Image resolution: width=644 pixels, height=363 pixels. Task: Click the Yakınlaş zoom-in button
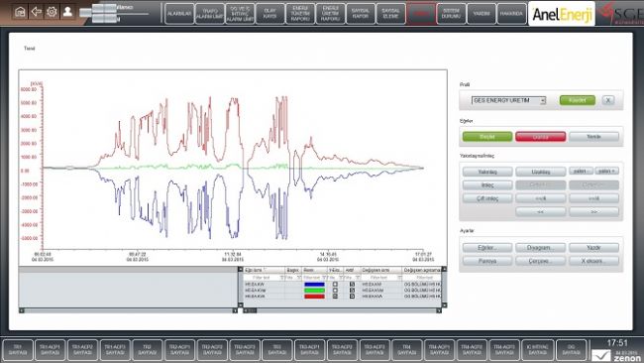(x=487, y=172)
